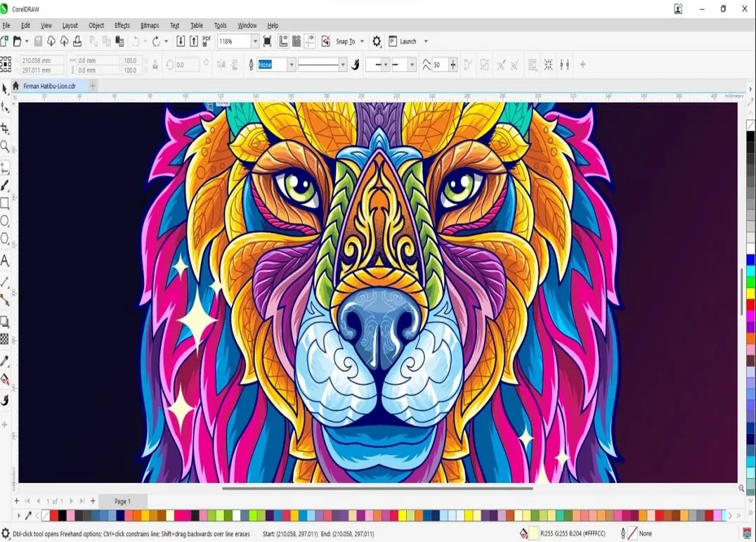This screenshot has width=756, height=542.
Task: Open the start arrowhead dropdown
Action: click(x=385, y=65)
